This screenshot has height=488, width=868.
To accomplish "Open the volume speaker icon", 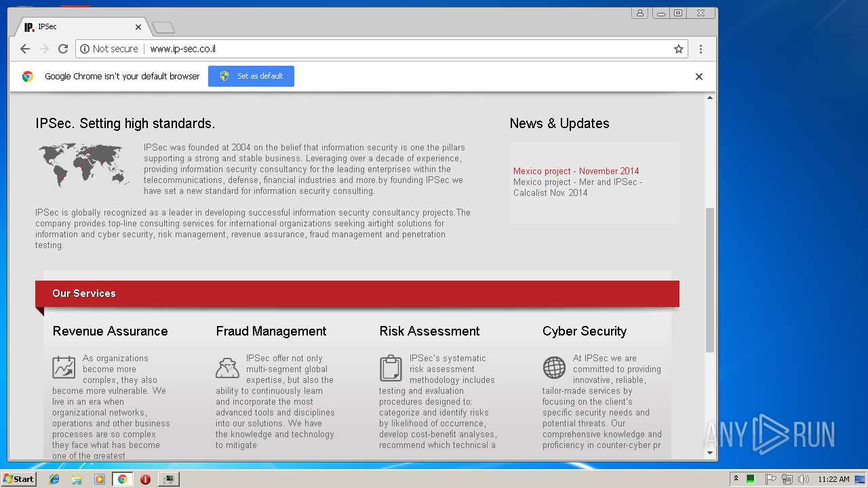I will 803,479.
